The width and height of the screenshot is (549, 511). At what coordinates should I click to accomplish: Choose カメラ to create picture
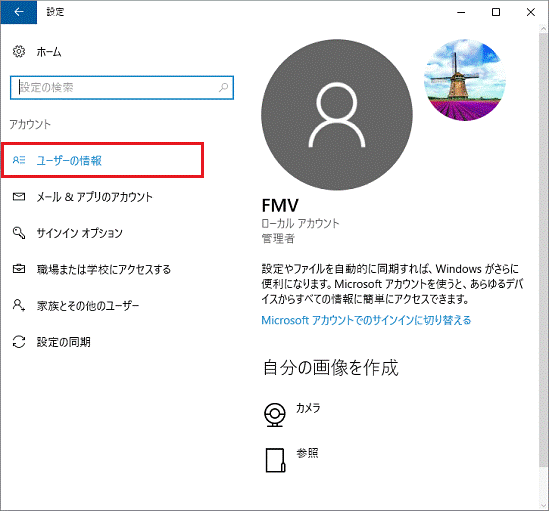coord(308,408)
